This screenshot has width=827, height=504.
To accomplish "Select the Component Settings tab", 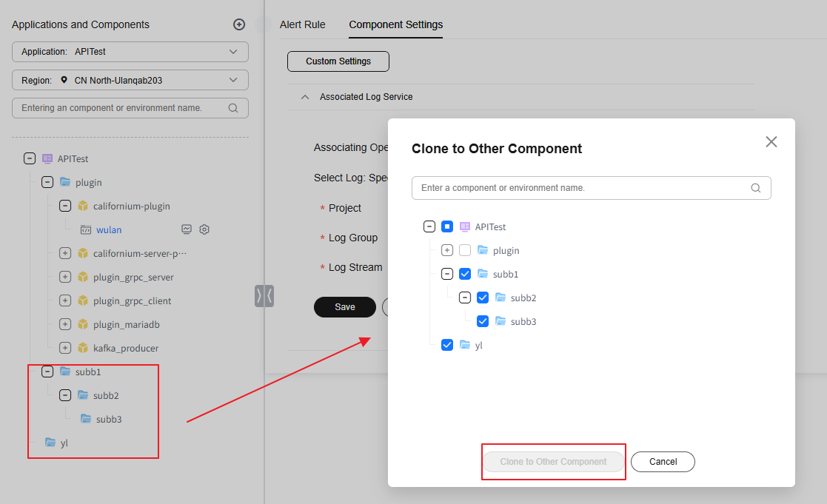I will (396, 24).
